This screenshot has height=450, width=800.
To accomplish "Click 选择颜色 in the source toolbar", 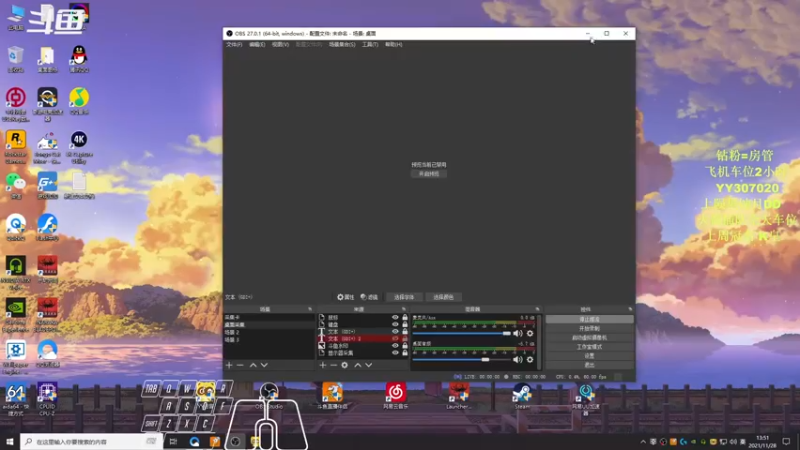I will pyautogui.click(x=443, y=297).
